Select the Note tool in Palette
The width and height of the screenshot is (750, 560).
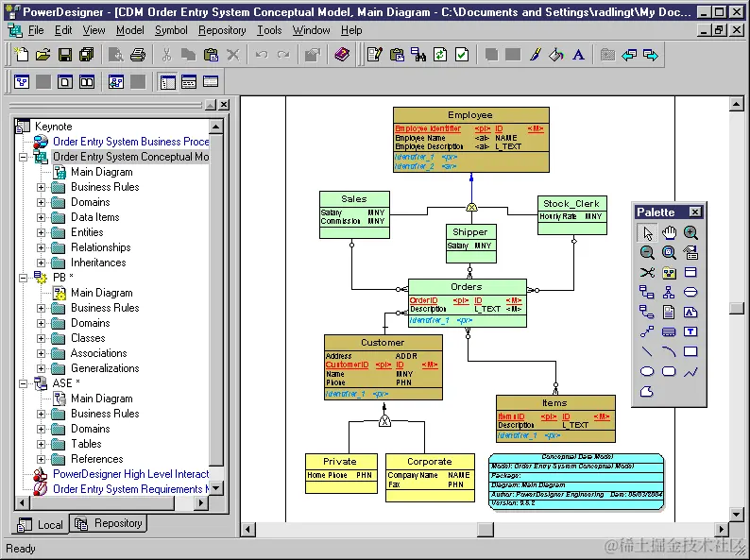pos(690,313)
